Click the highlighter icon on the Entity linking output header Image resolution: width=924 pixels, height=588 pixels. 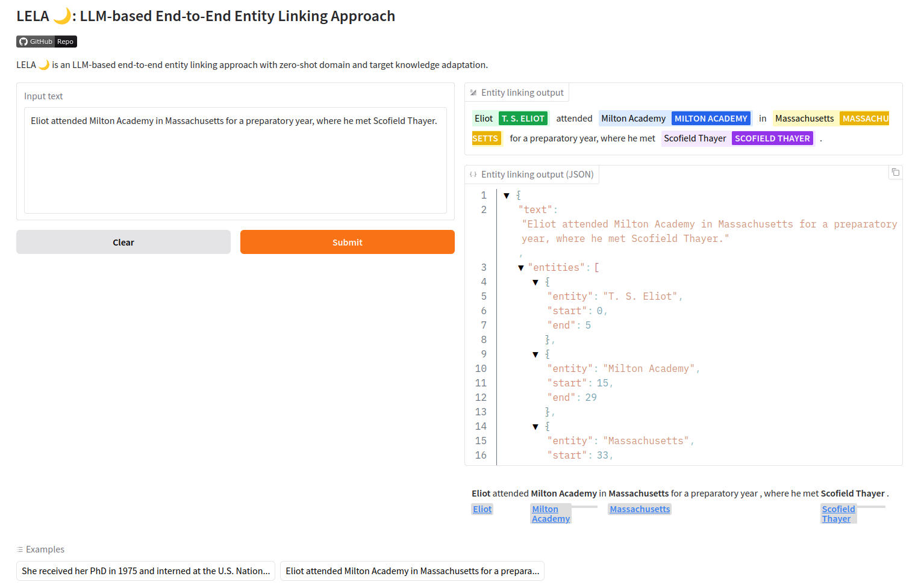point(473,92)
